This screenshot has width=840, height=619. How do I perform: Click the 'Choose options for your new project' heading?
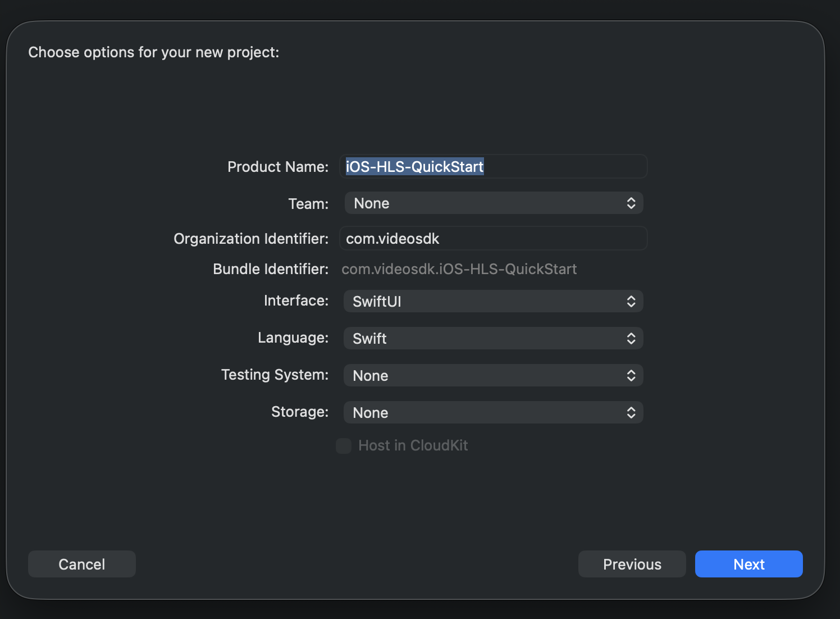[x=153, y=52]
